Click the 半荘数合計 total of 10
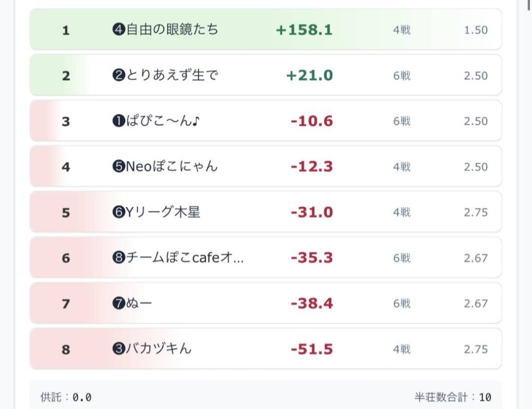 click(x=485, y=398)
